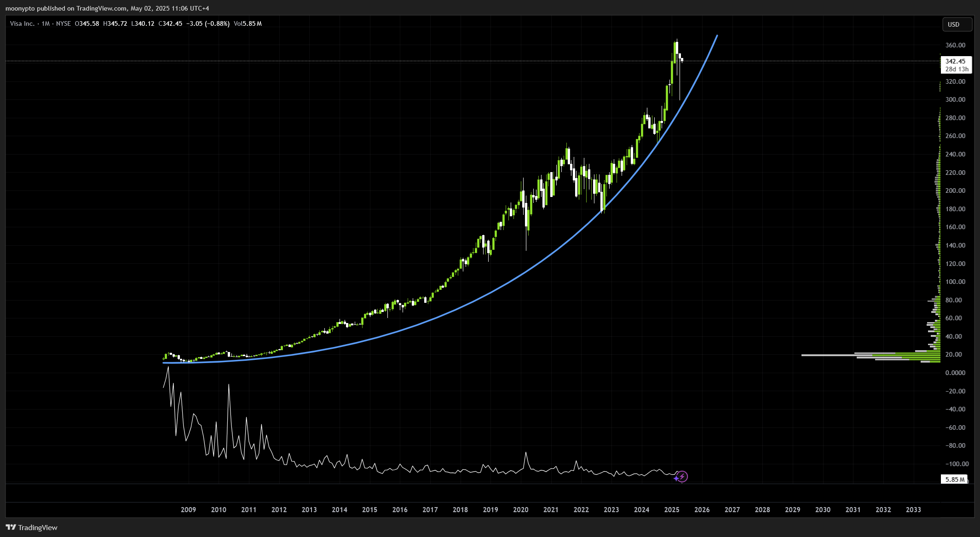Click the purple lightning bolt icon
The height and width of the screenshot is (537, 980).
coord(683,477)
